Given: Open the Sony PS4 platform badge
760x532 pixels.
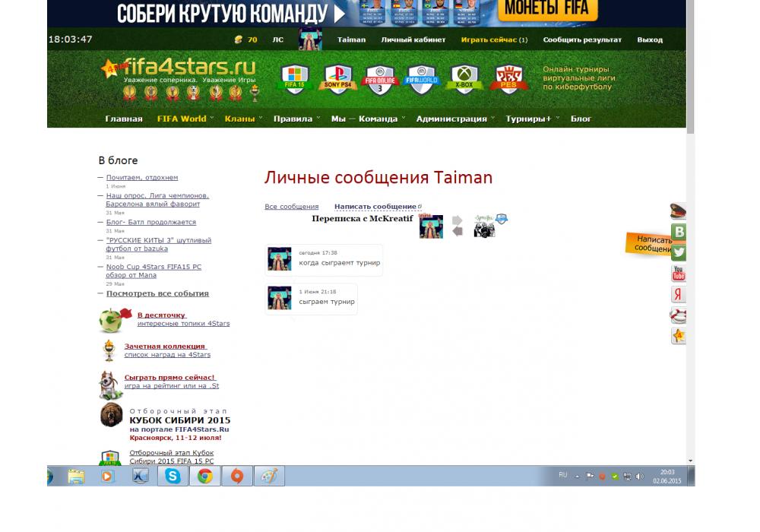Looking at the screenshot, I should [337, 78].
